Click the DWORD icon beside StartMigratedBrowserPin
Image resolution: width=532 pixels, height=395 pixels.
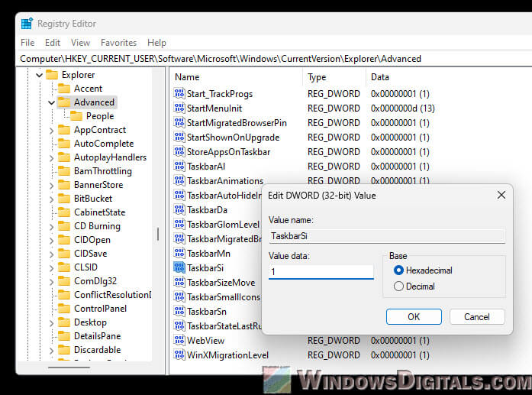pos(179,122)
